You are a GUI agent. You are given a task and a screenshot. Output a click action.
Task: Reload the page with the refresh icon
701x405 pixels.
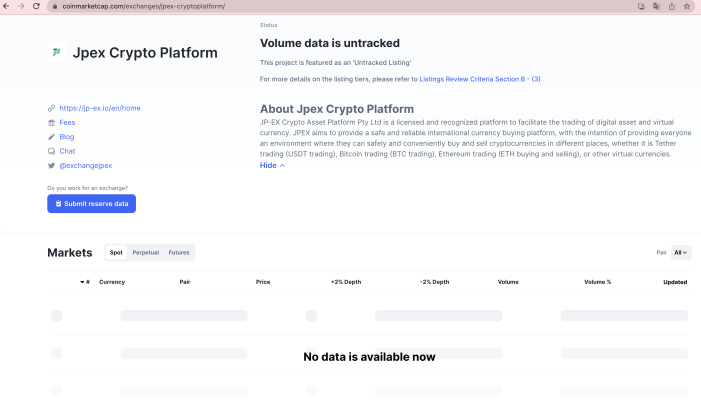click(x=37, y=6)
